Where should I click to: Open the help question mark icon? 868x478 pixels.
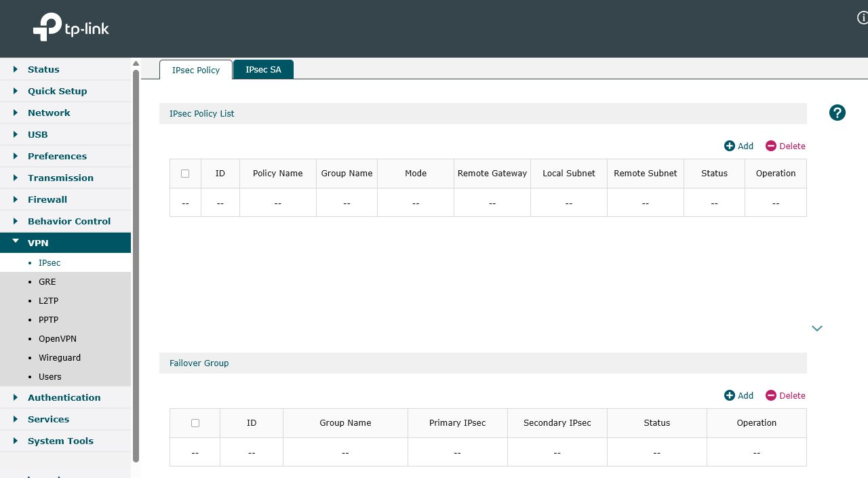pos(837,113)
